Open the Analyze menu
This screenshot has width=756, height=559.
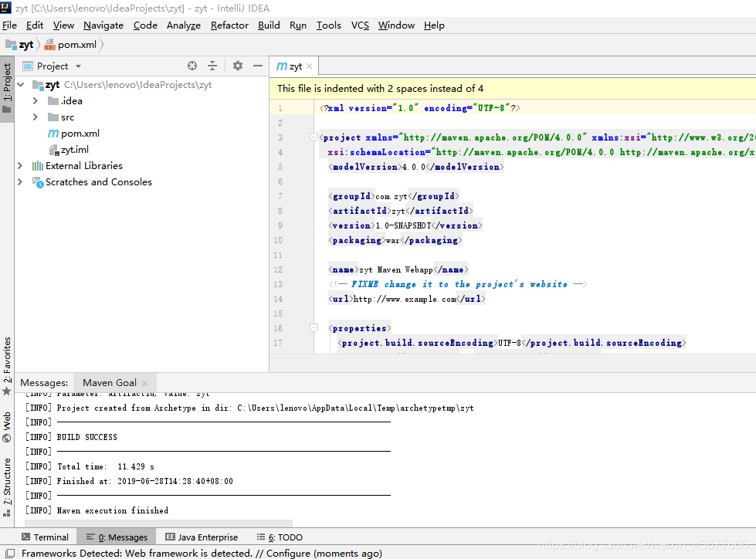(184, 25)
